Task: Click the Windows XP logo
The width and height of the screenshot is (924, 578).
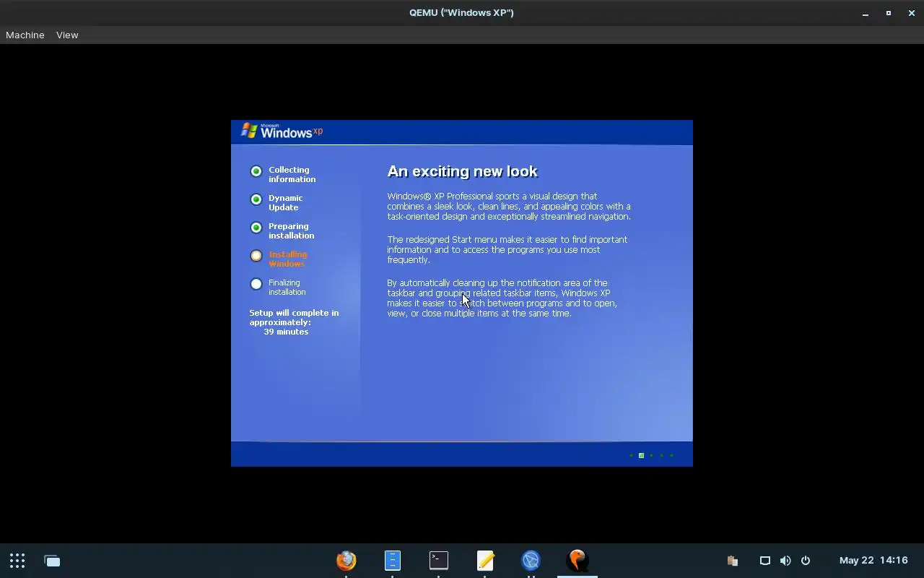Action: [x=282, y=131]
